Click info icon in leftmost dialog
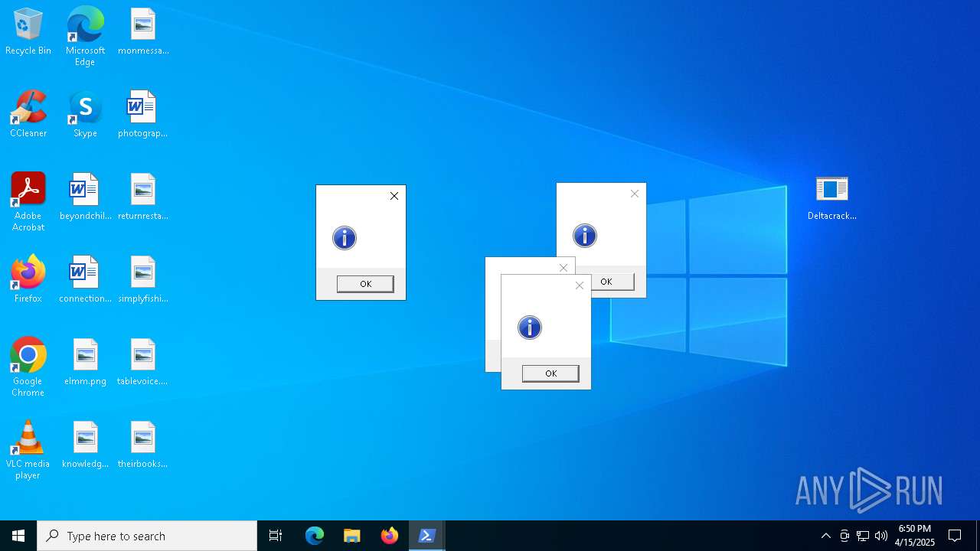Viewport: 980px width, 551px height. [345, 238]
